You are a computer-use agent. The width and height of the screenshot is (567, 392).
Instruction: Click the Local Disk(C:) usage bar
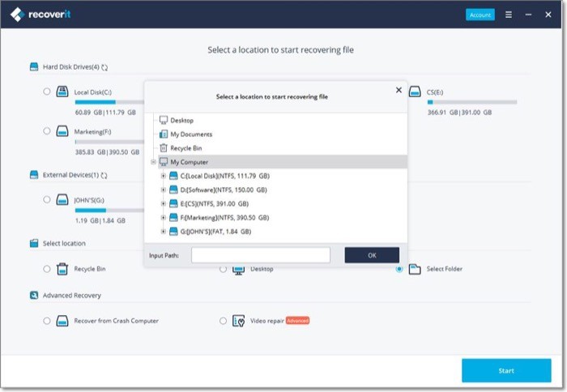point(109,102)
